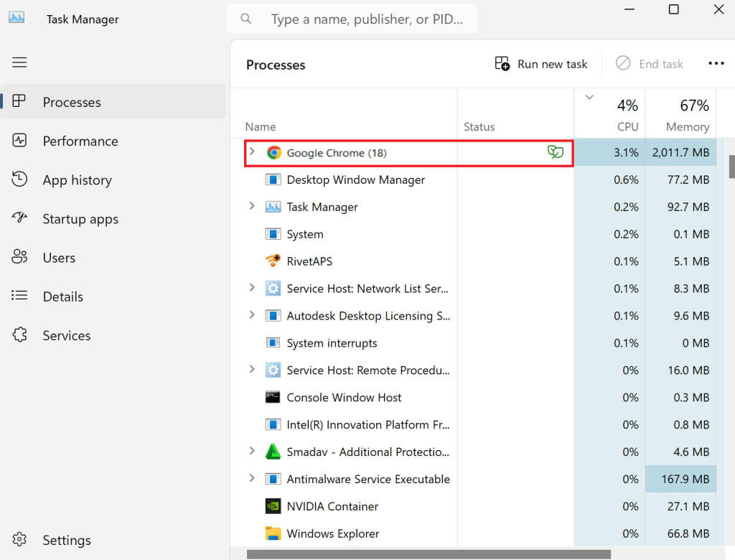Expand Service Host: Network List Service
The width and height of the screenshot is (735, 560).
[x=252, y=288]
